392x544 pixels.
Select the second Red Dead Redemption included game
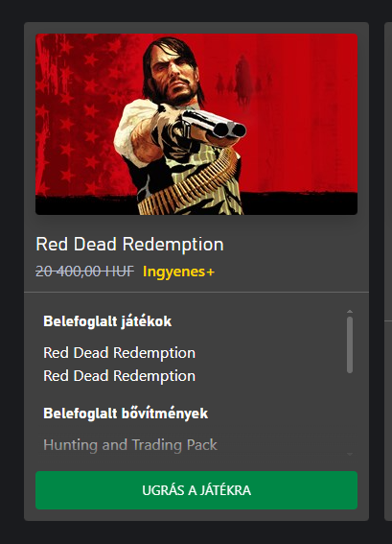[119, 376]
